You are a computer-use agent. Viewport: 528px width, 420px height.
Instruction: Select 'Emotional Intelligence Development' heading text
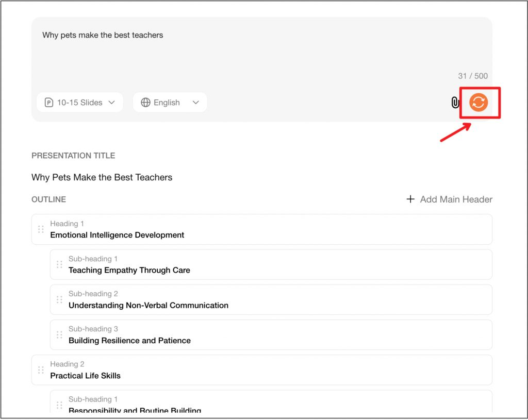[x=117, y=235]
